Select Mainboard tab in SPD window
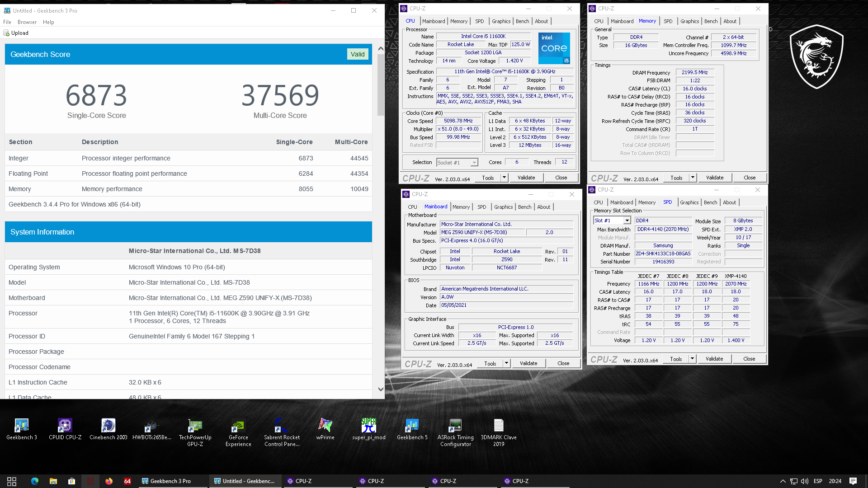Screen dimensions: 868x488 (x=622, y=202)
